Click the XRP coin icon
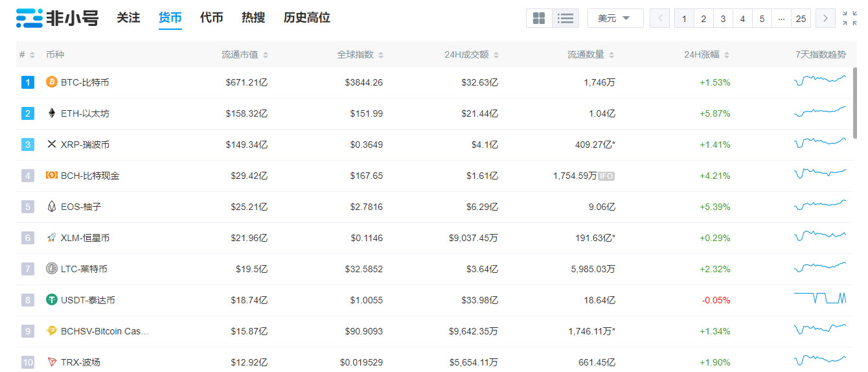This screenshot has height=372, width=868. click(52, 145)
